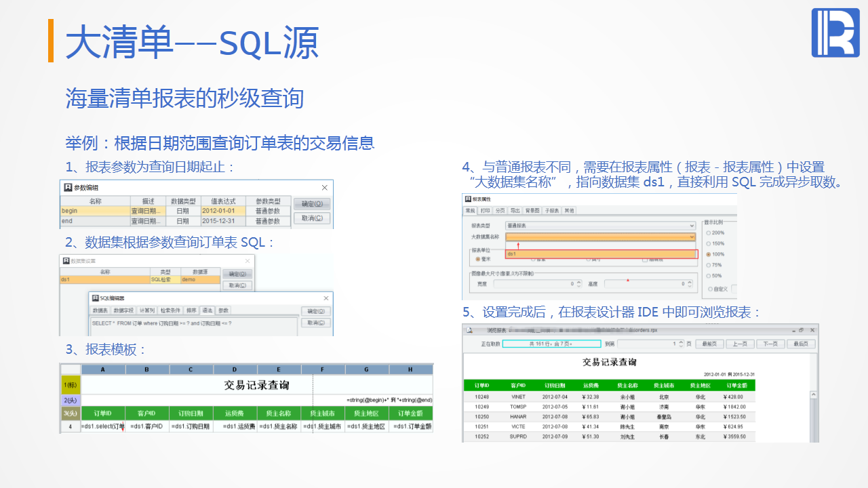Open the 数据表 tab in SQL editor

(100, 310)
